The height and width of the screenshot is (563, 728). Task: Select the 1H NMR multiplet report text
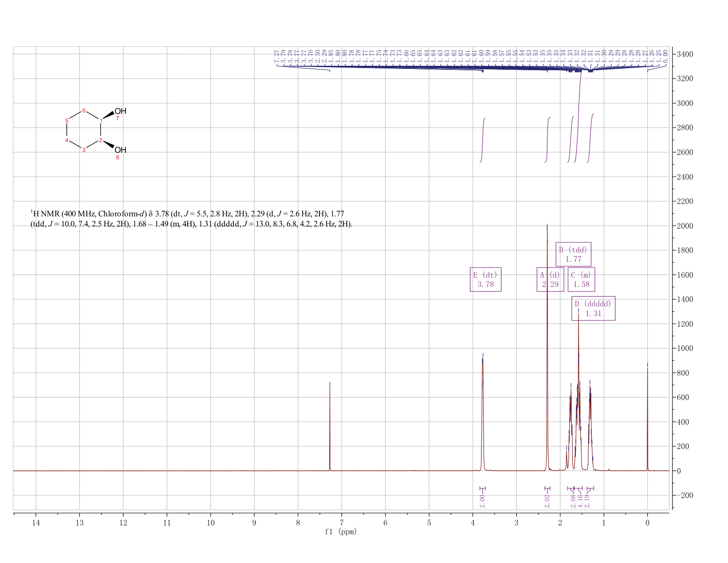191,219
